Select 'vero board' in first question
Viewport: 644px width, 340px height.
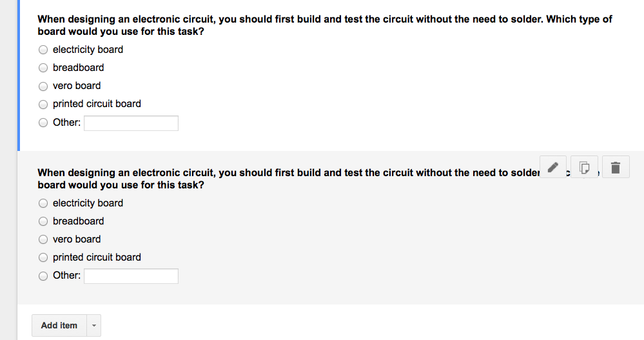pos(43,86)
